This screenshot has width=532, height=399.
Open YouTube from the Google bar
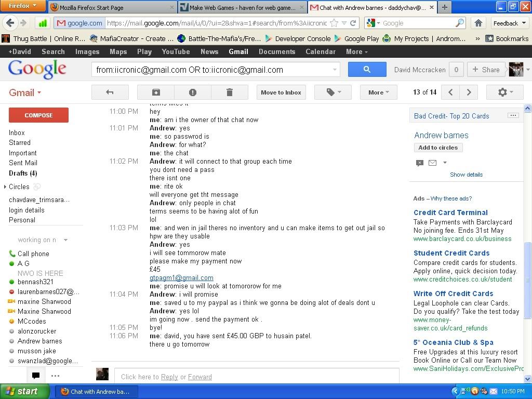176,51
